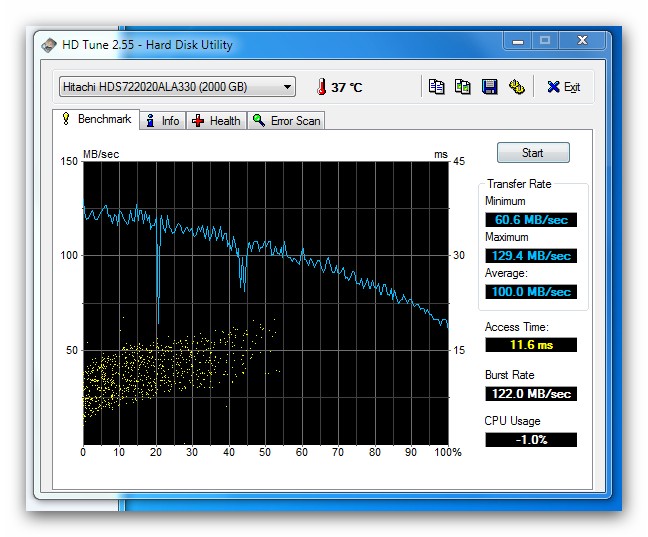Click the access time value 11.6 ms

coord(531,344)
